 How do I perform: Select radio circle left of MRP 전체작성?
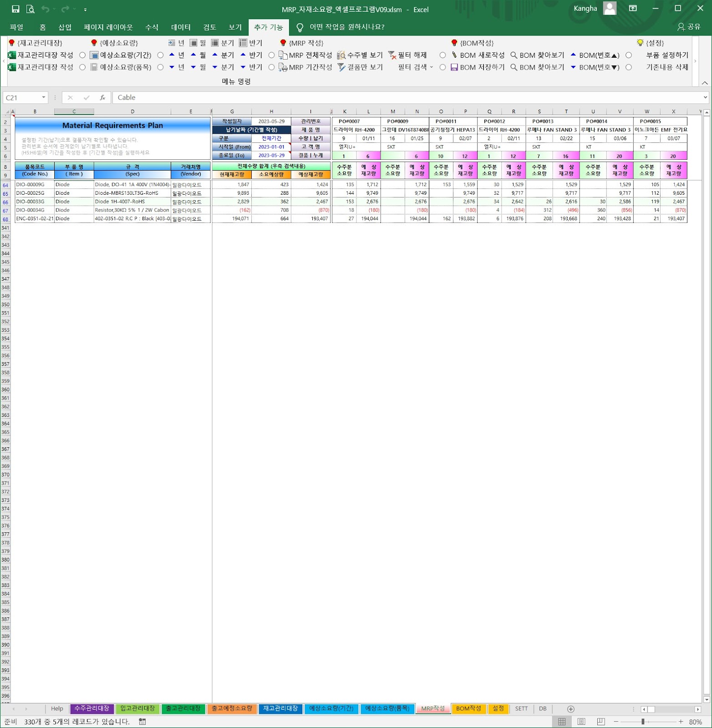[x=271, y=55]
